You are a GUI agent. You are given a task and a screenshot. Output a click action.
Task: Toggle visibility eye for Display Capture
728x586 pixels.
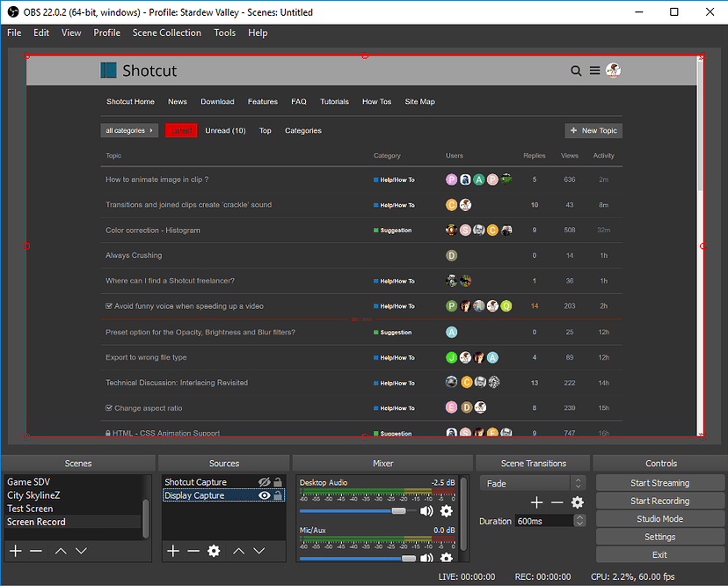tap(264, 495)
